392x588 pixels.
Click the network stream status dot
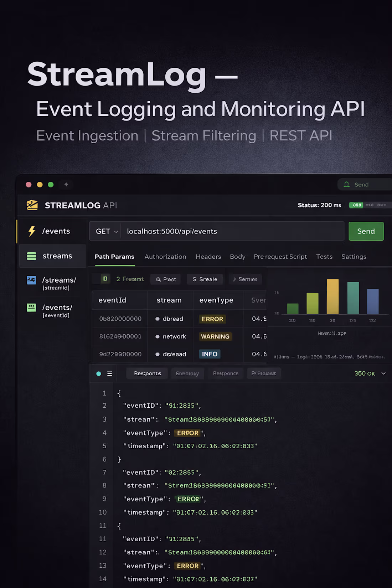[x=158, y=336]
